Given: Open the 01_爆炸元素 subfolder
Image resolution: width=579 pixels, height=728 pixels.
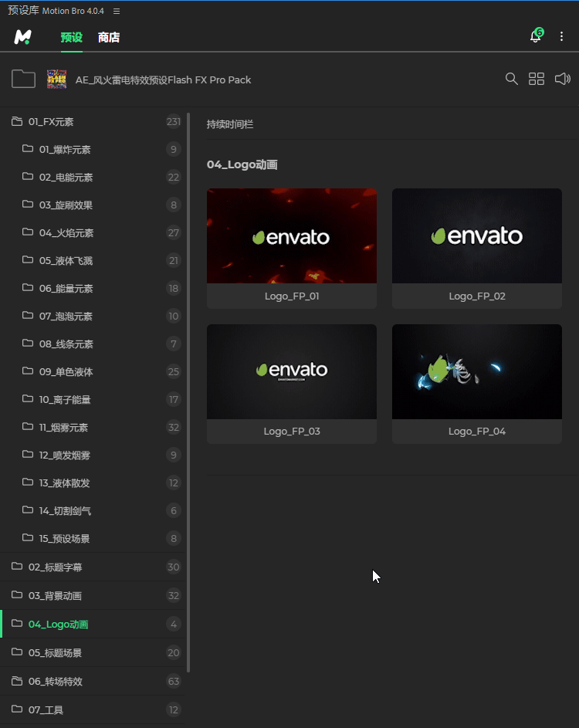Looking at the screenshot, I should [x=93, y=150].
